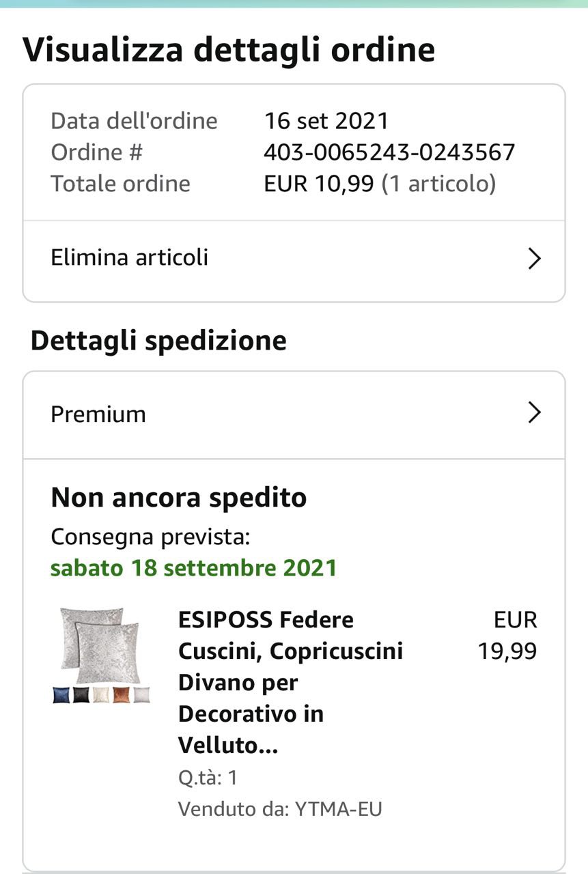Tap the EUR 19,99 item price
The image size is (588, 874).
pyautogui.click(x=507, y=636)
